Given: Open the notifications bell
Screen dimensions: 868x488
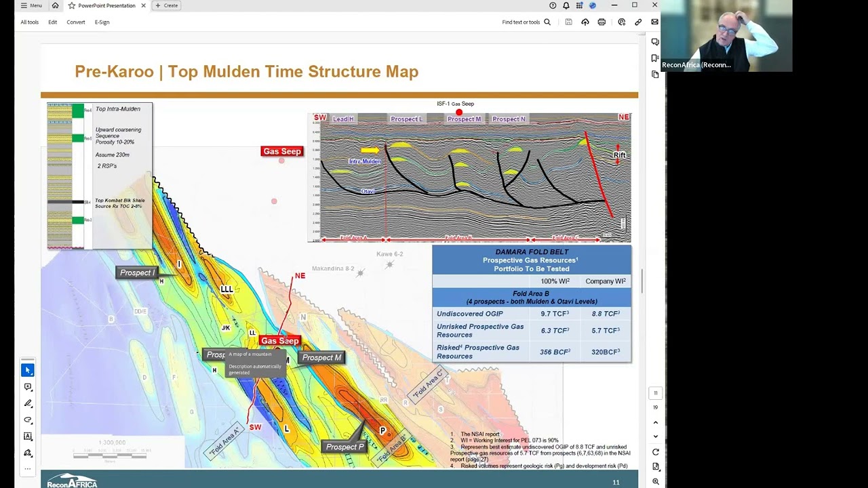Looking at the screenshot, I should point(566,5).
